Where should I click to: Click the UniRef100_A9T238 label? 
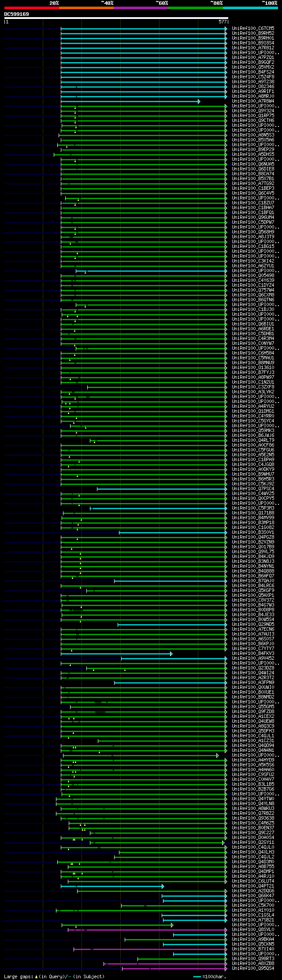(x=253, y=82)
